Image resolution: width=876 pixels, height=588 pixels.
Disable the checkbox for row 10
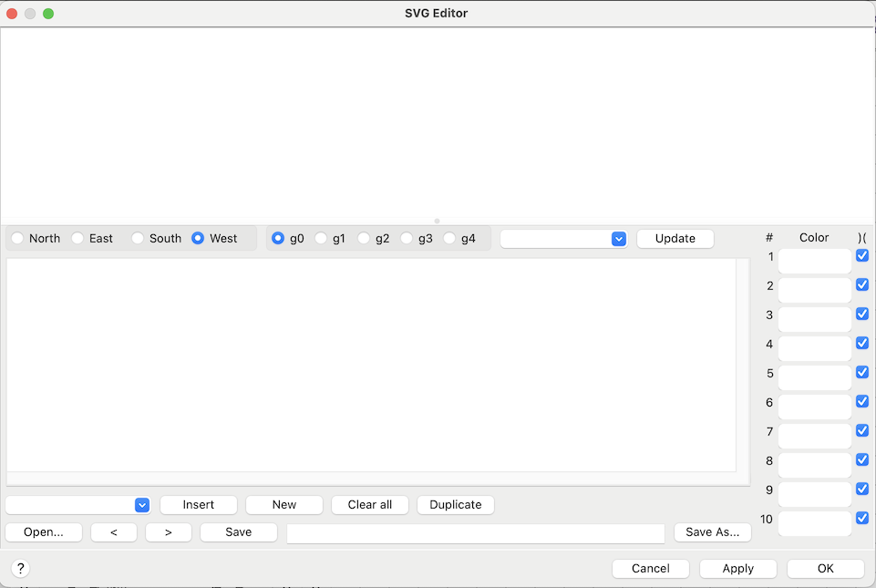[x=862, y=519]
